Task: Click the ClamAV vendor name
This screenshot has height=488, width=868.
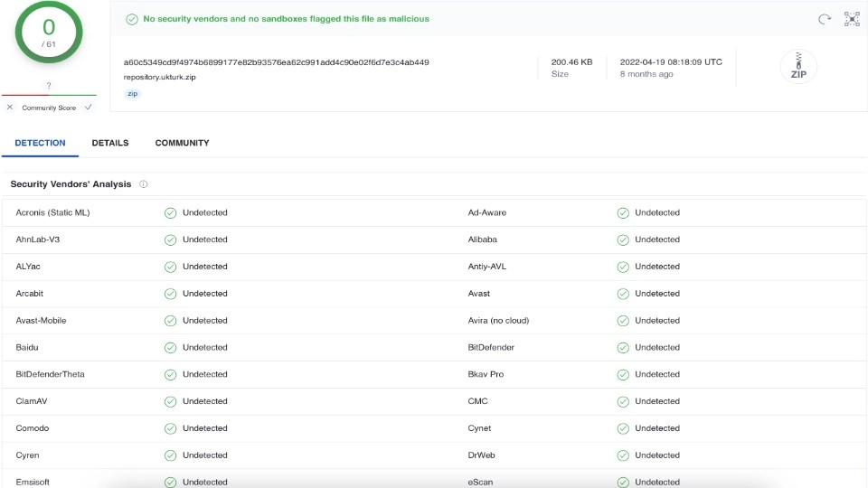Action: (32, 401)
